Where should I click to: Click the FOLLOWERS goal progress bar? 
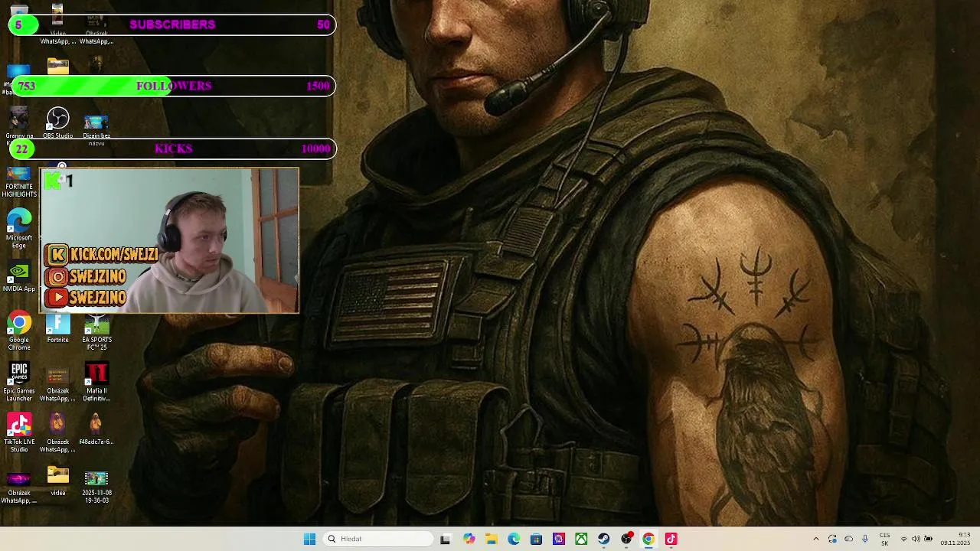click(x=172, y=86)
